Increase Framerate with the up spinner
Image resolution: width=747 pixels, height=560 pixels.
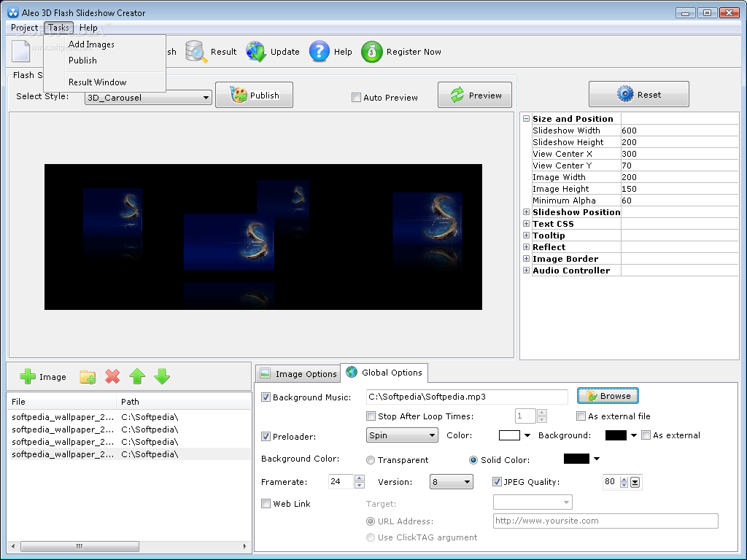tap(360, 478)
